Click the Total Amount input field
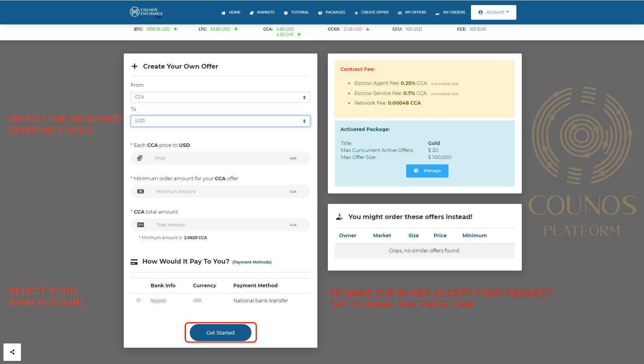644x364 pixels. click(x=220, y=225)
